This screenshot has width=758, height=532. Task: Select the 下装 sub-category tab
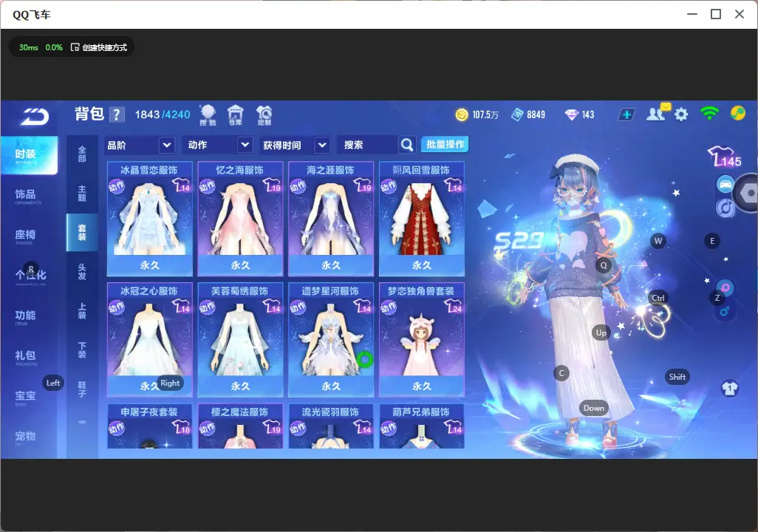82,350
